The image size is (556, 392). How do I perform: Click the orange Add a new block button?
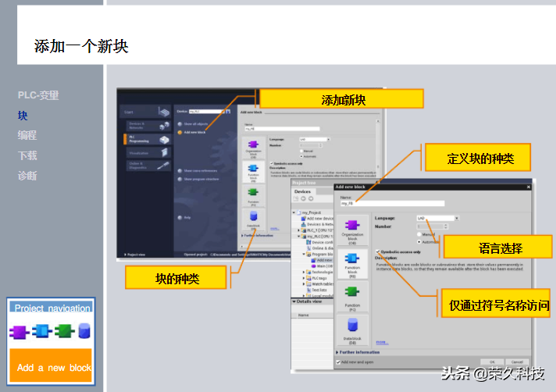(51, 365)
